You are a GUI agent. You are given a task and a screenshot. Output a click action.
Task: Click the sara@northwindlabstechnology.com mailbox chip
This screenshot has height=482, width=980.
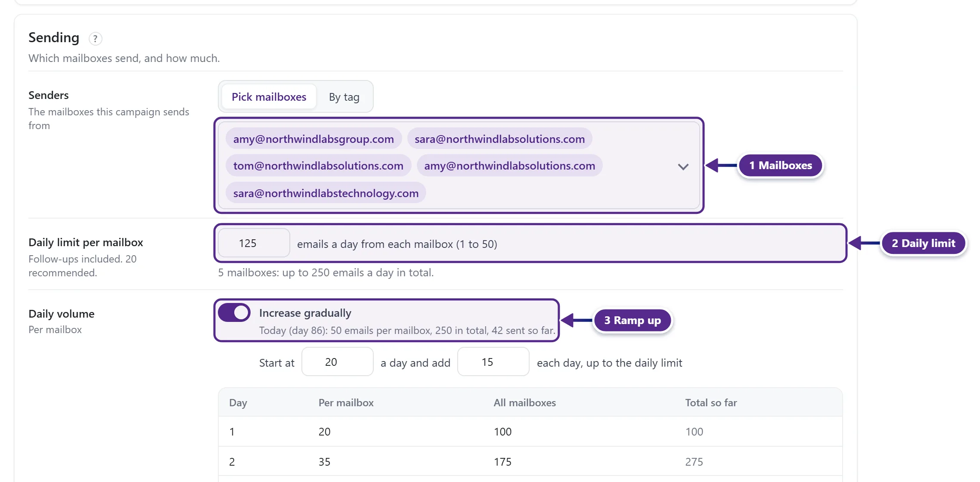pos(326,193)
